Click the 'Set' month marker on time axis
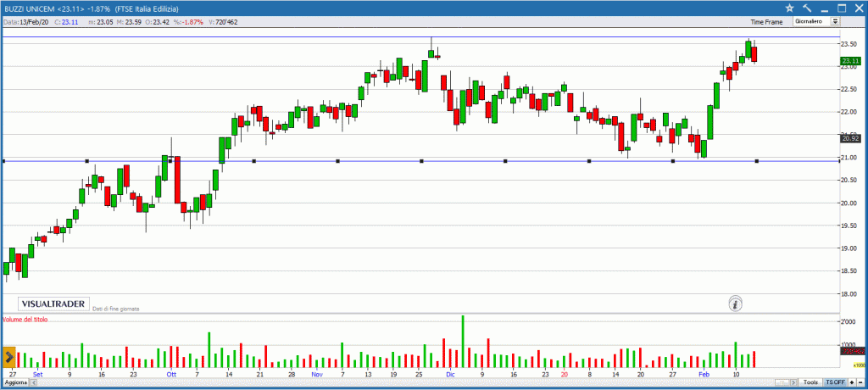The image size is (868, 390). coord(37,375)
